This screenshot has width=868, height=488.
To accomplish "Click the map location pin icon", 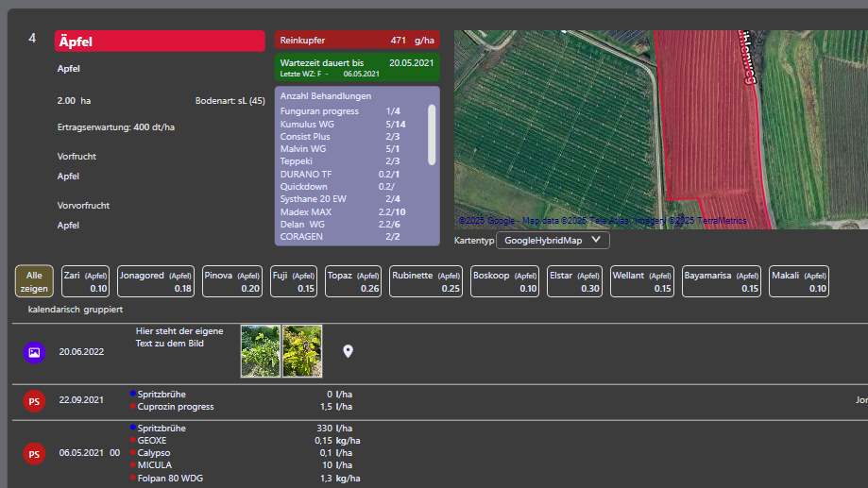I will click(348, 352).
